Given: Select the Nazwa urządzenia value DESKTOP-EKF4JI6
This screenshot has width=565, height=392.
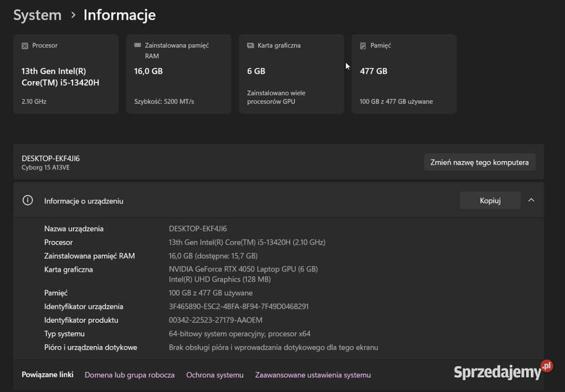Looking at the screenshot, I should tap(198, 228).
